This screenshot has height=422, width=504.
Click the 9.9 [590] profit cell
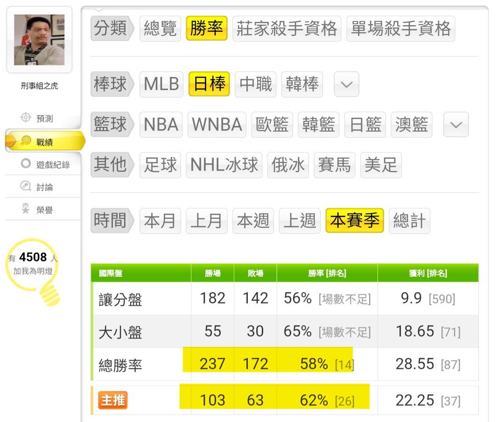[428, 298]
